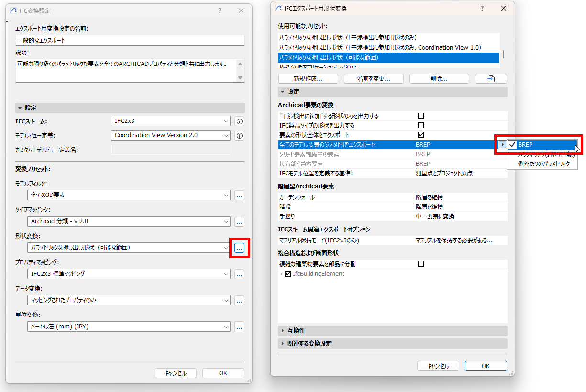
Task: Open 単位変換 settings ellipsis button
Action: 240,327
